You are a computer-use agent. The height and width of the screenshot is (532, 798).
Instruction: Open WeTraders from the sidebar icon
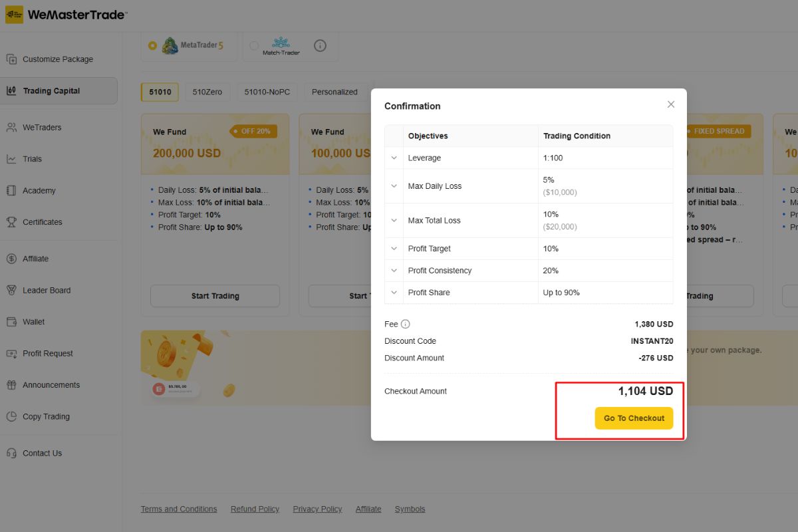click(x=11, y=127)
